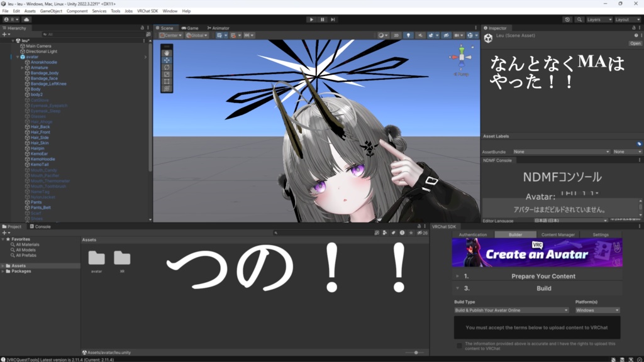This screenshot has width=644, height=362.
Task: Click the search icon in Unity's top toolbar
Action: [579, 19]
